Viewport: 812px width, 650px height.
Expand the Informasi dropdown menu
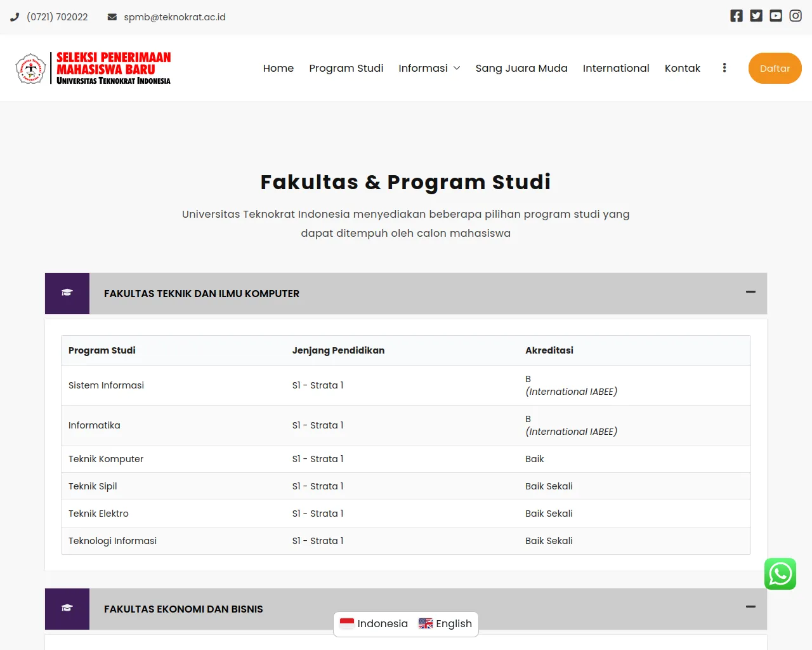click(x=429, y=68)
